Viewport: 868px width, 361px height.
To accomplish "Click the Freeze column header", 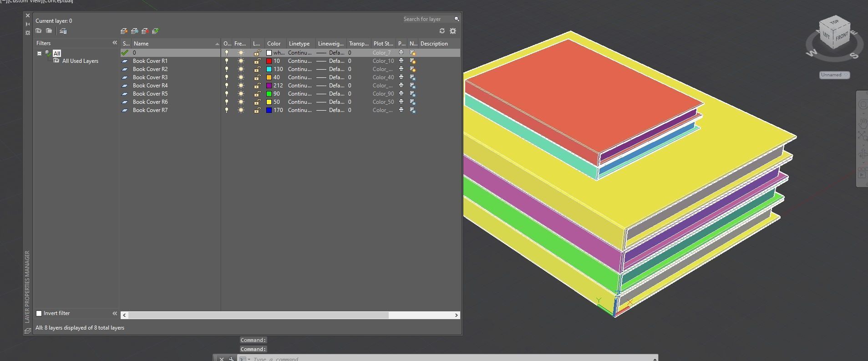I will pos(240,44).
